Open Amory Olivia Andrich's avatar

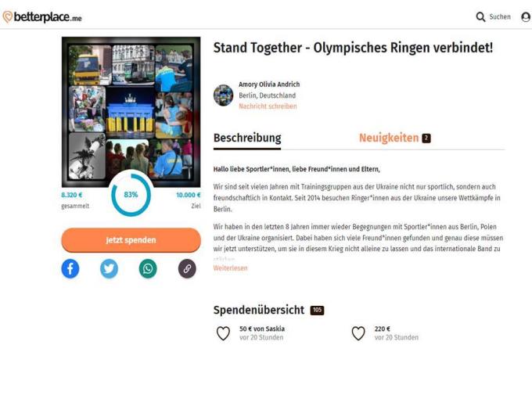coord(223,95)
